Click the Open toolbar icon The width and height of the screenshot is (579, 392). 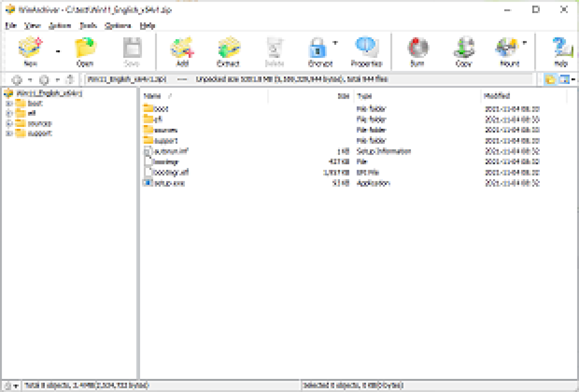(85, 48)
